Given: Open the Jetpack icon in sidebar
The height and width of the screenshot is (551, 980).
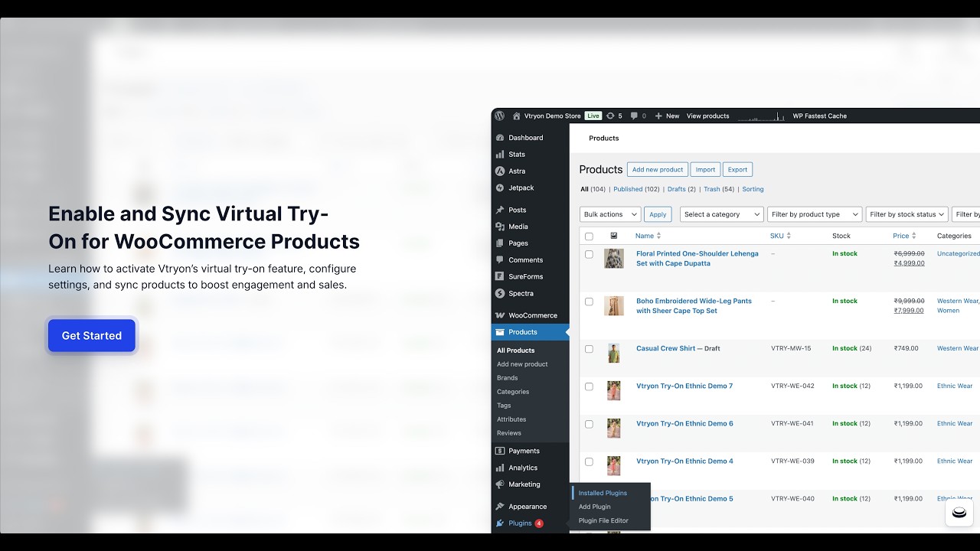Looking at the screenshot, I should (x=500, y=187).
